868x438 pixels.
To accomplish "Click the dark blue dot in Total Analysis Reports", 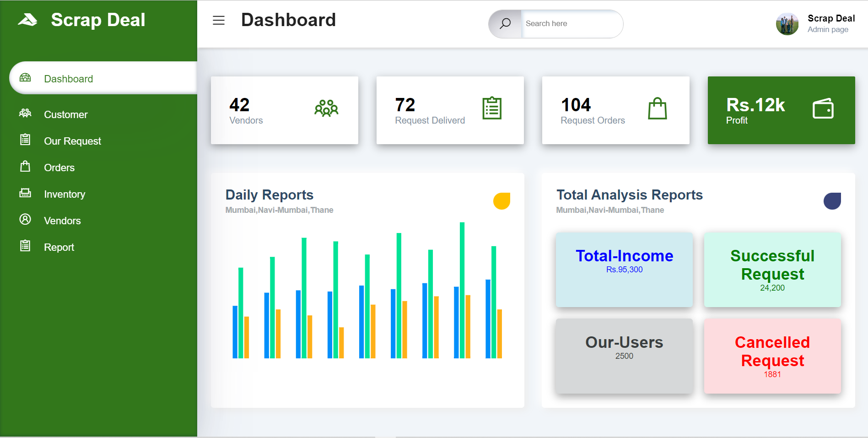I will pyautogui.click(x=832, y=201).
